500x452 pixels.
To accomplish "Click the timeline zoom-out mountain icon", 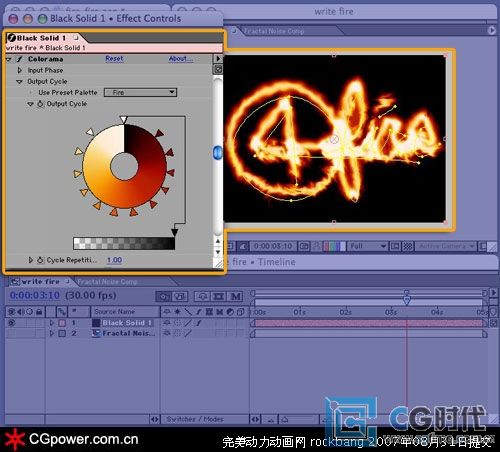I will pos(271,420).
